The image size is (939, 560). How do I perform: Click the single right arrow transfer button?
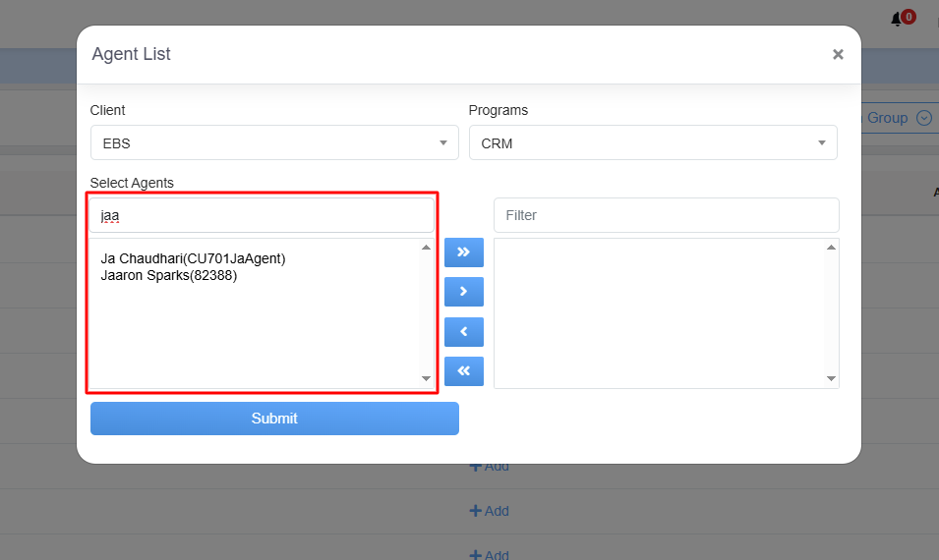463,292
